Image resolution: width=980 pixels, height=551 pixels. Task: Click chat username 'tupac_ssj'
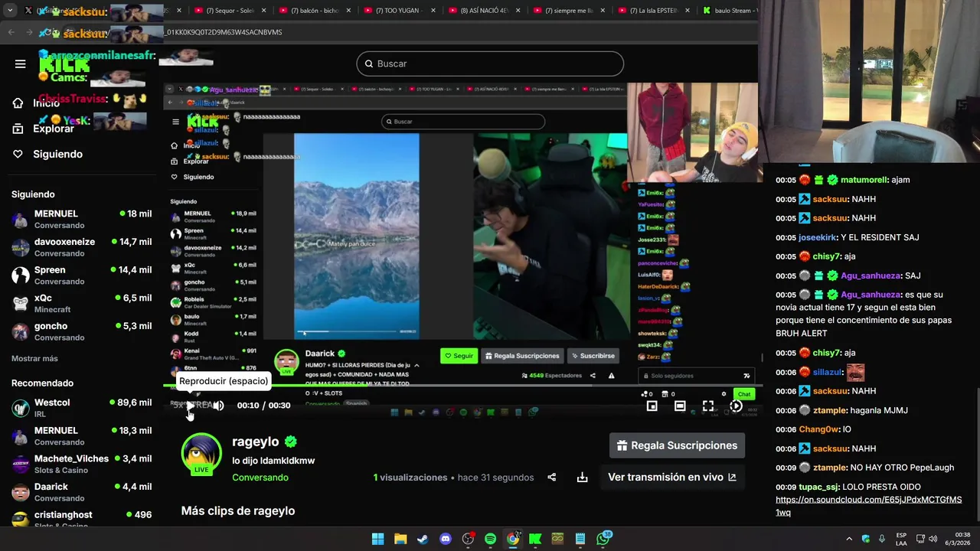[820, 487]
